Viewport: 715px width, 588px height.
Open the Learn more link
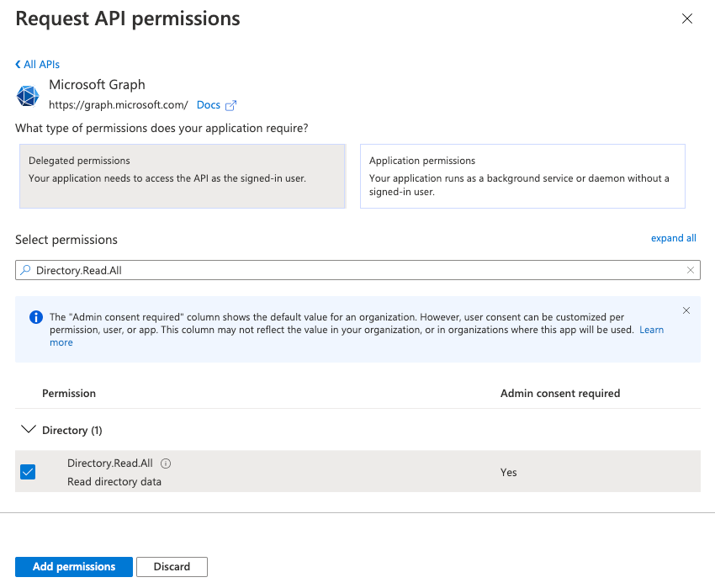tap(651, 329)
